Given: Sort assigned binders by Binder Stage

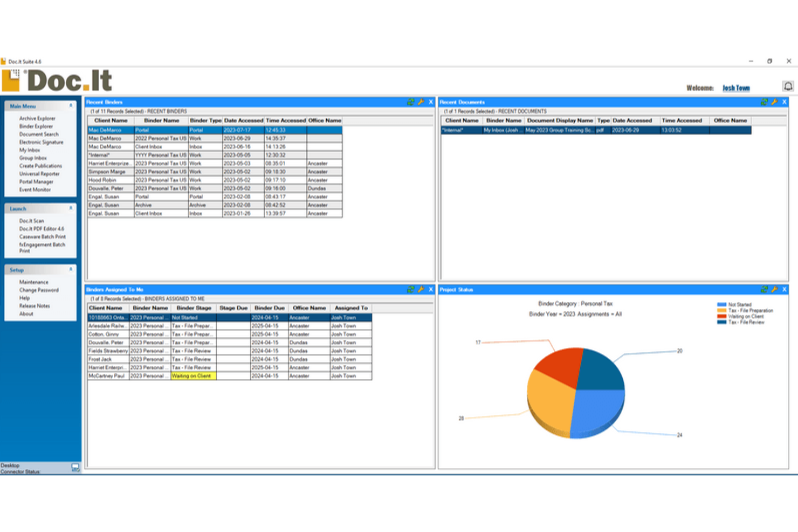Looking at the screenshot, I should 194,308.
